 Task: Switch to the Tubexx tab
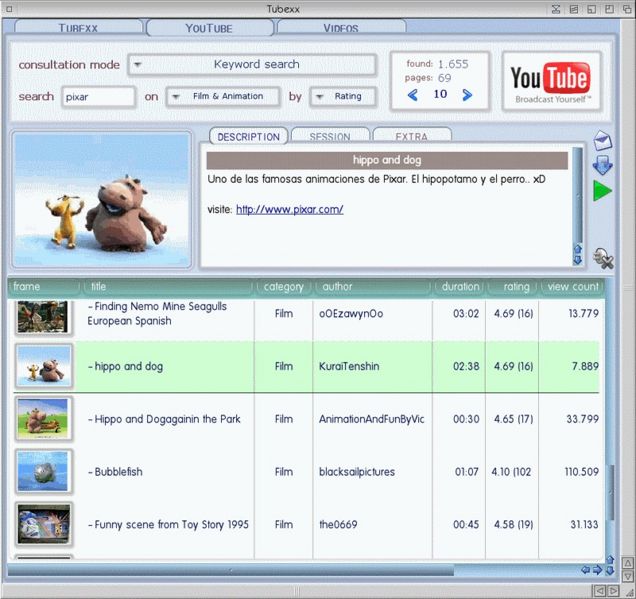[x=78, y=28]
